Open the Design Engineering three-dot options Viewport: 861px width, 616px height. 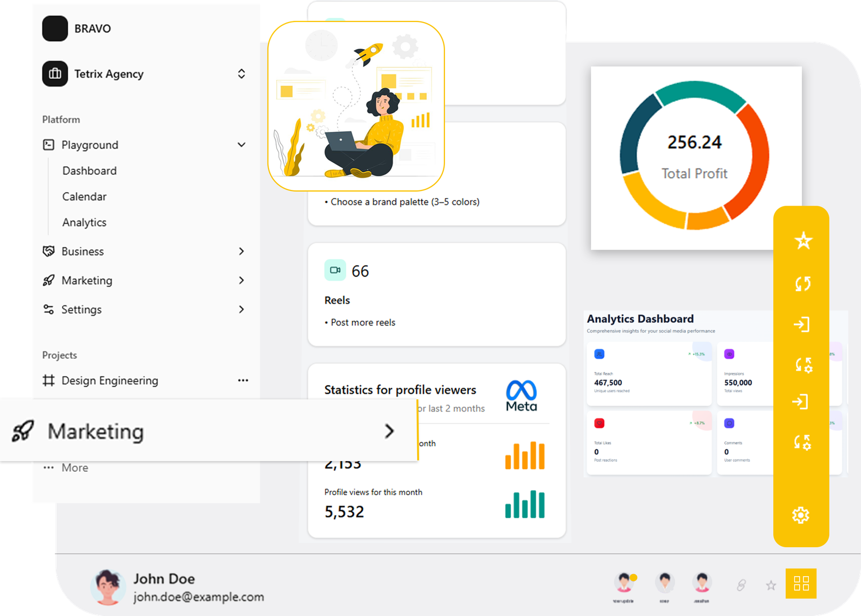click(x=243, y=380)
